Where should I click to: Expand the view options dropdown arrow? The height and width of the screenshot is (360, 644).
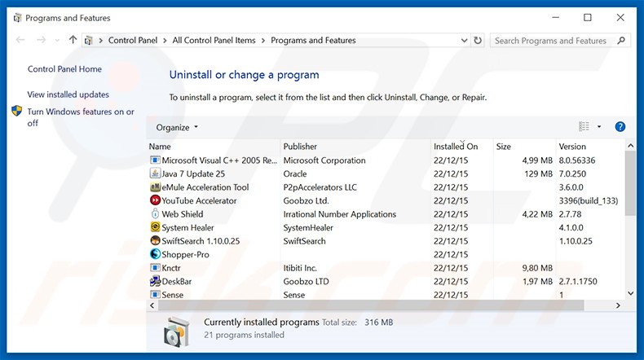[x=599, y=127]
